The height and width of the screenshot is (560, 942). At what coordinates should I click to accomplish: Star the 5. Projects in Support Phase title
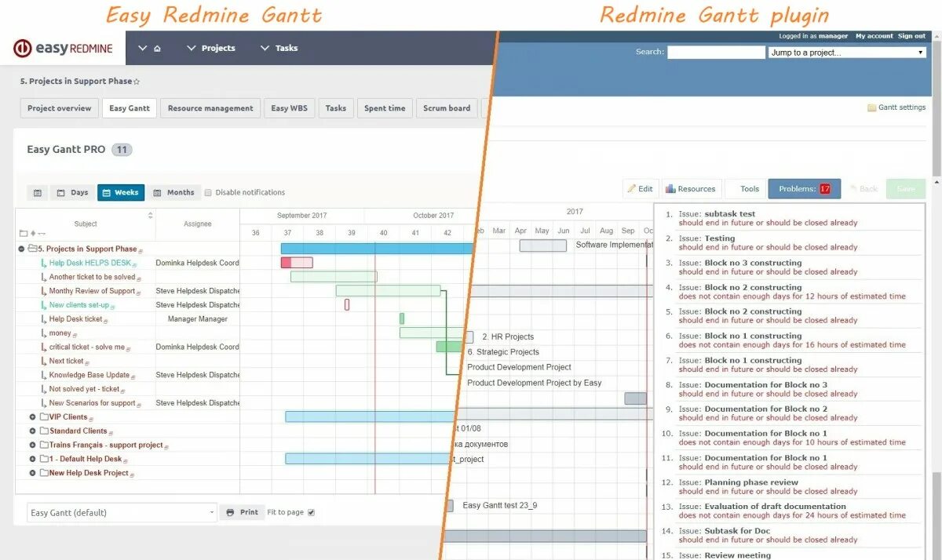(x=137, y=82)
